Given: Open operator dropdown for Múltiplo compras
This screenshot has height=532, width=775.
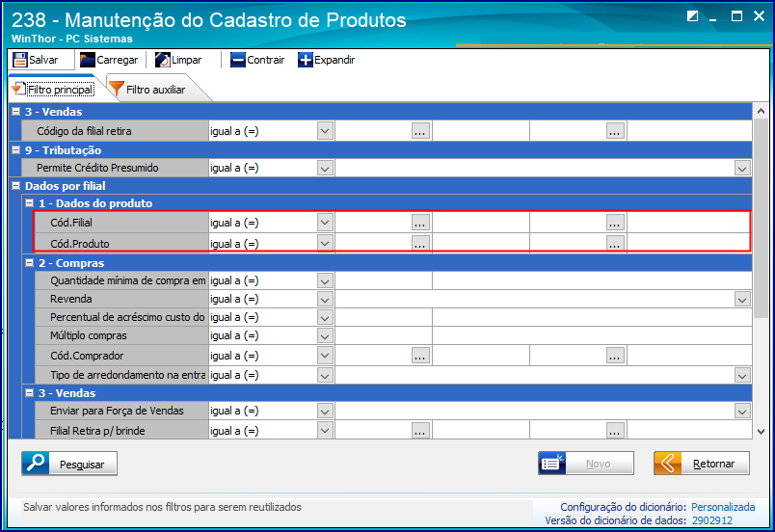Looking at the screenshot, I should [x=325, y=336].
